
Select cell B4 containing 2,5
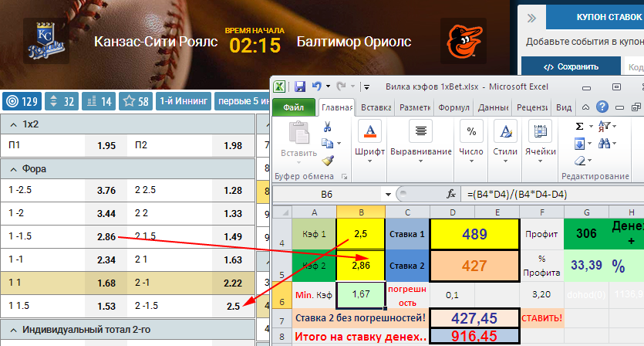(361, 234)
